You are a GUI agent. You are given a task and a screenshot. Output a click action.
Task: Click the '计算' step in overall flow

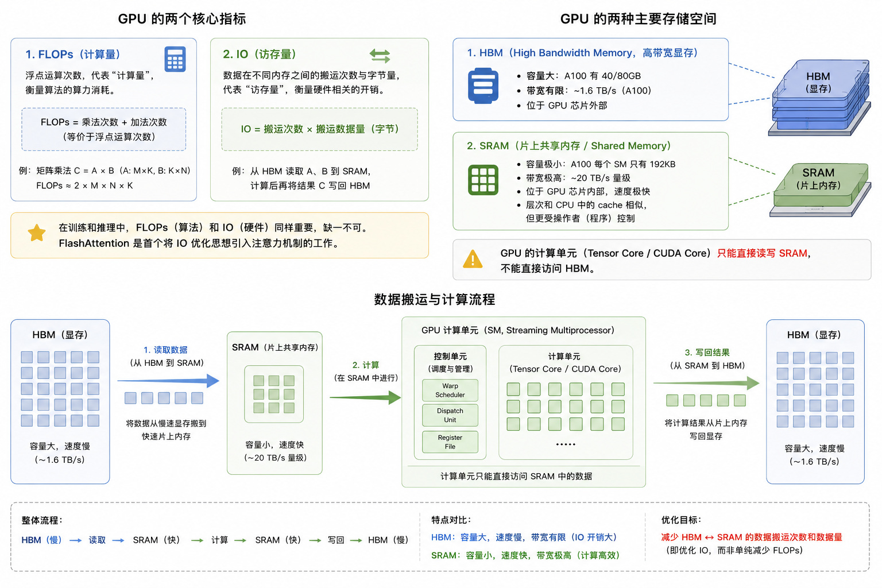[x=219, y=540]
